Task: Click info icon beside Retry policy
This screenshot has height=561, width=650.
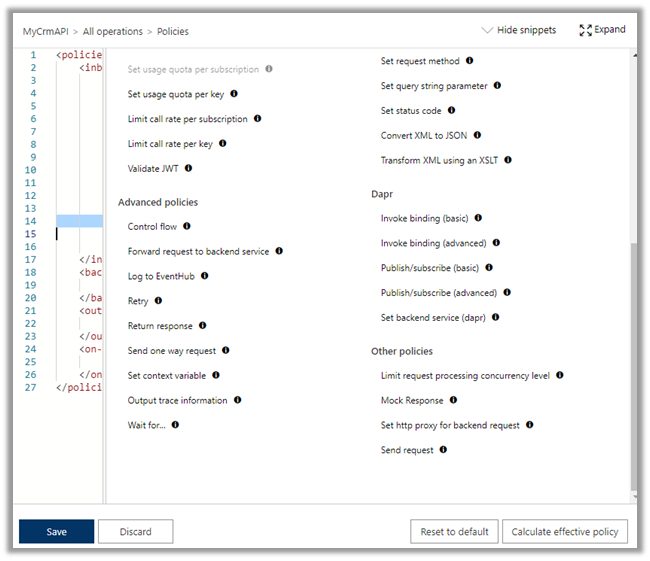Action: [158, 301]
